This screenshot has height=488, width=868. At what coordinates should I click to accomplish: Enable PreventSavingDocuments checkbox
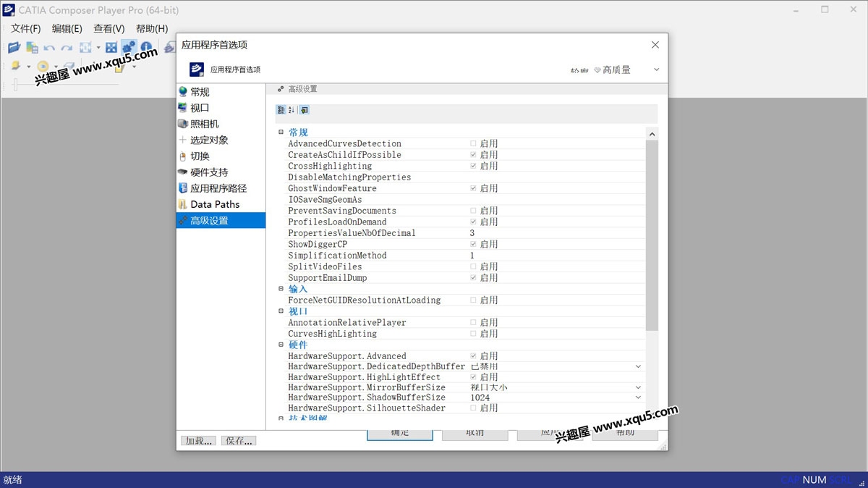[473, 211]
